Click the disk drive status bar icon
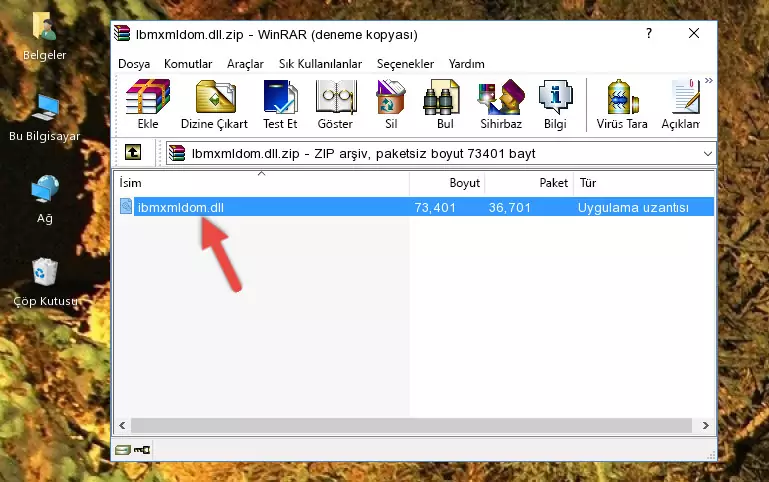 [123, 449]
